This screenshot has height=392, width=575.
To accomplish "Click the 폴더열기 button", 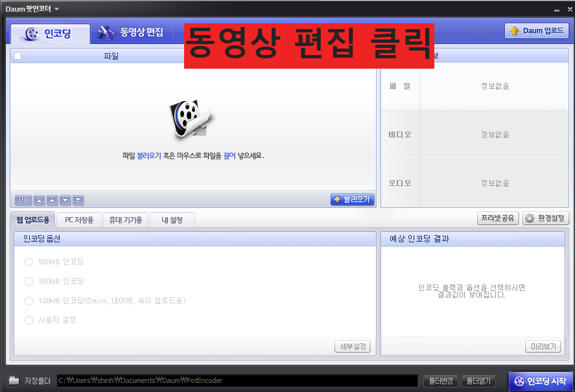I will [x=478, y=380].
